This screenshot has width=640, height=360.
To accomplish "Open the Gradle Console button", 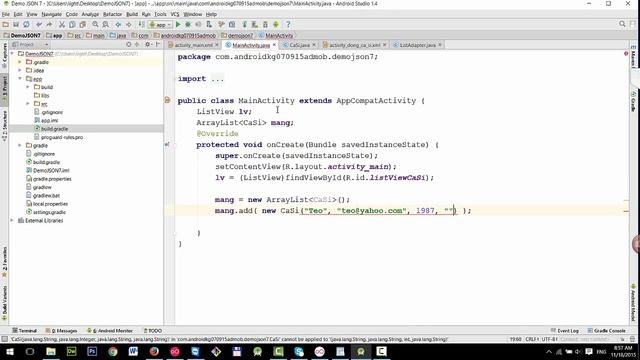I will click(x=607, y=331).
